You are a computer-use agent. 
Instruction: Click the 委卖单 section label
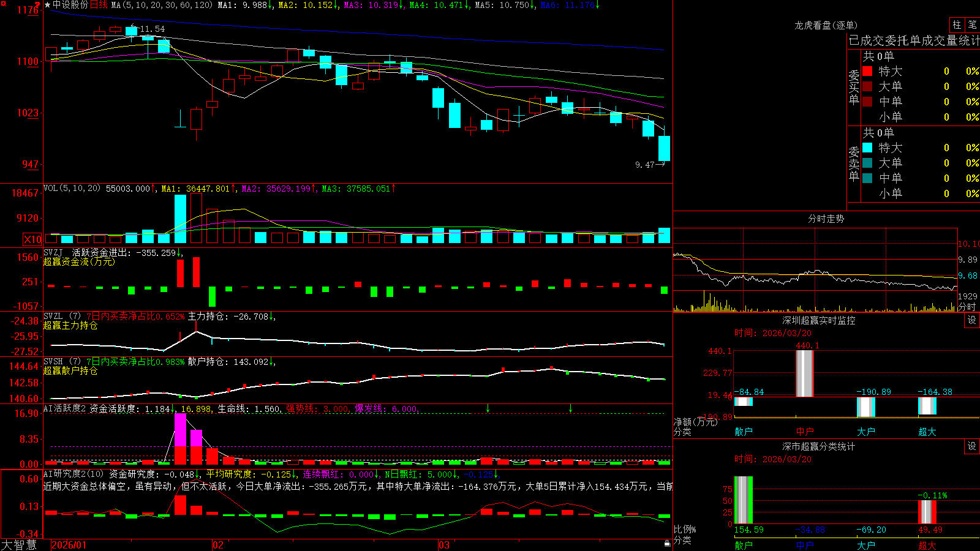pos(854,163)
